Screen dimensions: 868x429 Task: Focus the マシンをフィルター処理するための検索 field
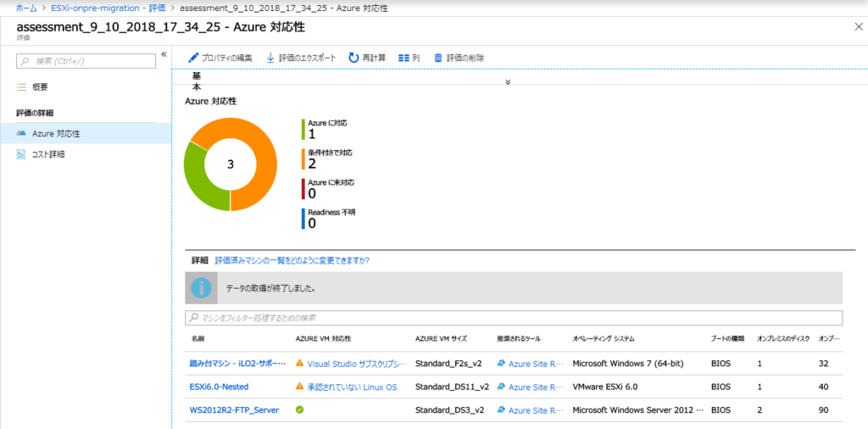click(514, 318)
